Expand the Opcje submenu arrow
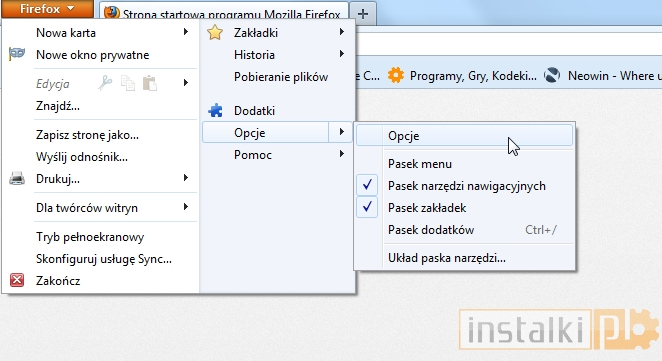The image size is (662, 361). (x=342, y=132)
